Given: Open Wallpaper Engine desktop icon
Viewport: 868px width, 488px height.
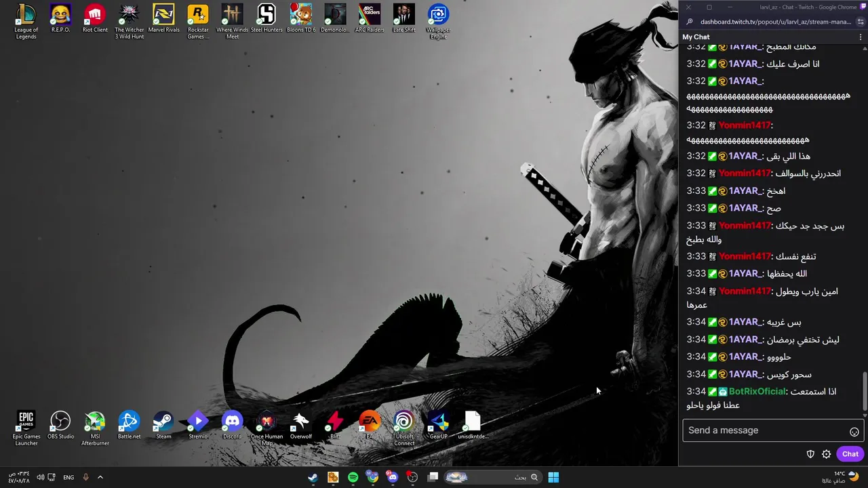Looking at the screenshot, I should (x=438, y=21).
